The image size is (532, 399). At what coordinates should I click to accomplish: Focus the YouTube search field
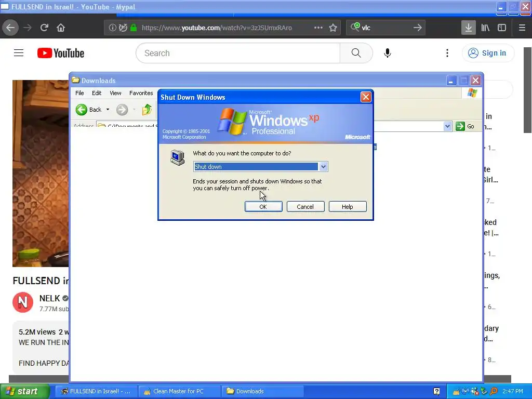pyautogui.click(x=238, y=53)
